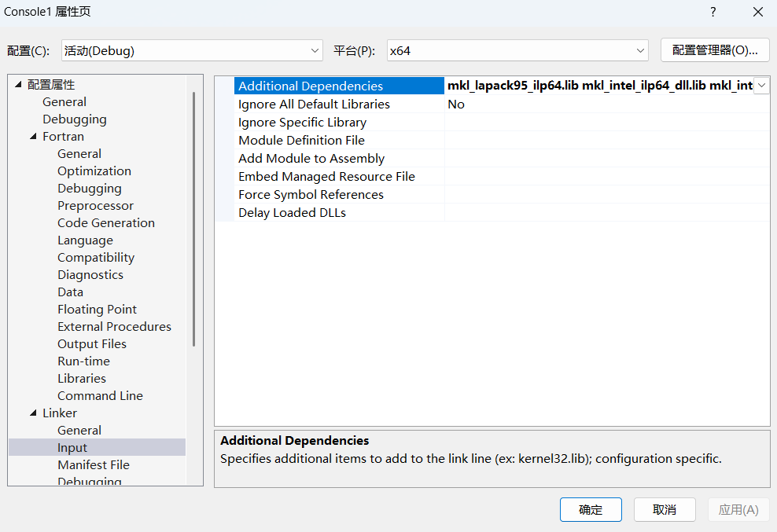Open External Procedures page
The width and height of the screenshot is (777, 532).
pos(115,327)
